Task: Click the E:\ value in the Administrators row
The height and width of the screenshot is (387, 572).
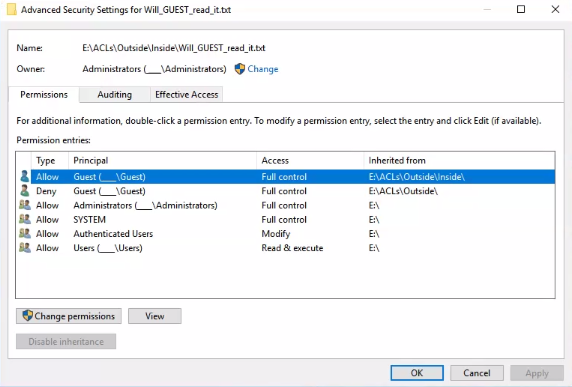Action: click(374, 205)
